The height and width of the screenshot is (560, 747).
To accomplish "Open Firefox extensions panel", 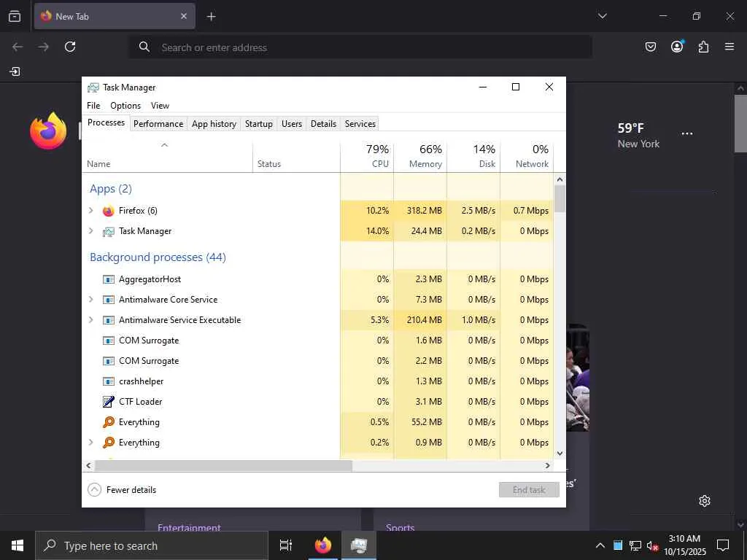I will point(703,47).
